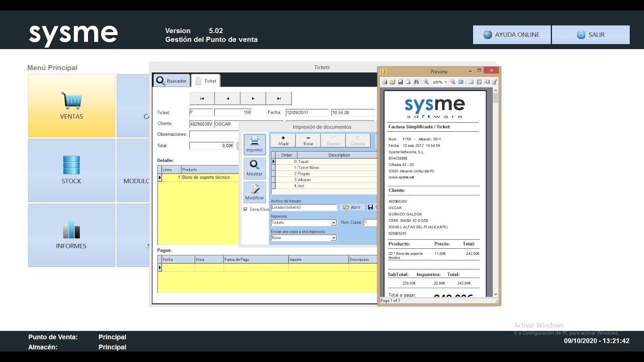This screenshot has height=362, width=644.
Task: Click the greyed-out Cancelar button
Action: point(358,140)
